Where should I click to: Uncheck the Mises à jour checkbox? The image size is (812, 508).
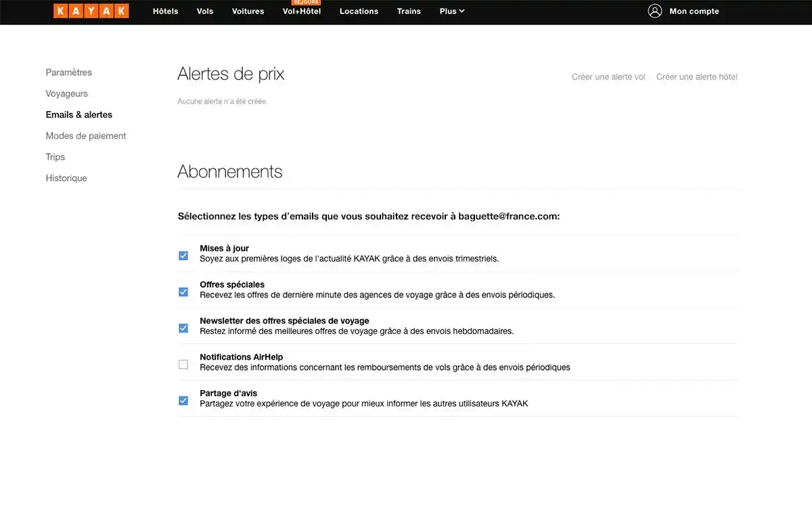click(183, 255)
